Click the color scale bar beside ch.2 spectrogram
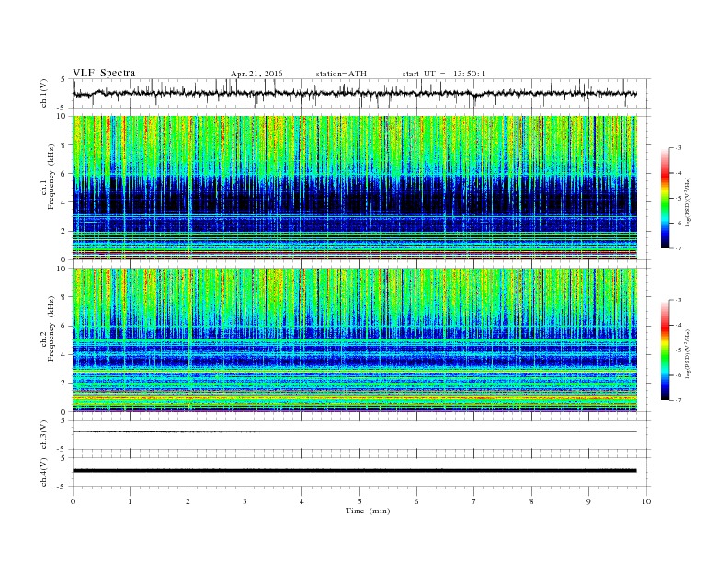Image resolution: width=728 pixels, height=563 pixels. [x=665, y=350]
